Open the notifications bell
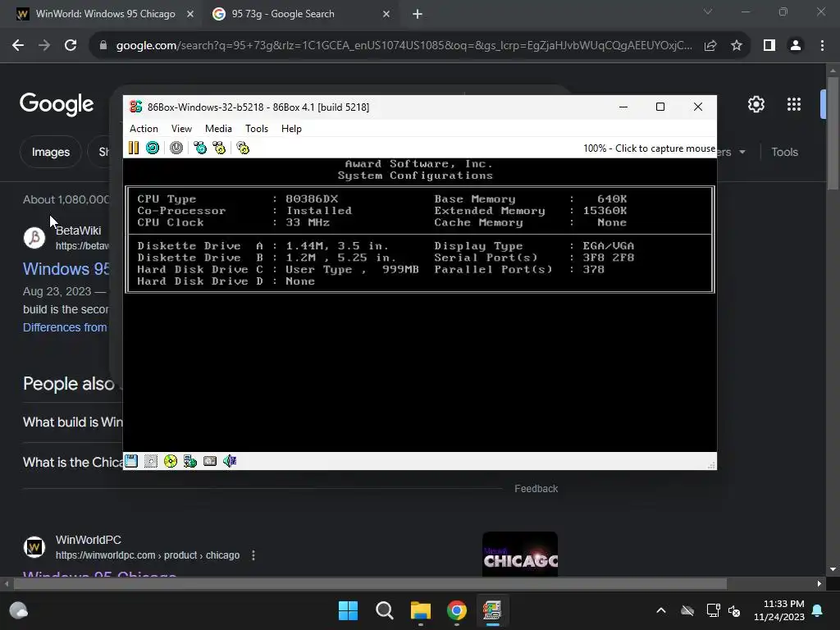 [x=818, y=610]
